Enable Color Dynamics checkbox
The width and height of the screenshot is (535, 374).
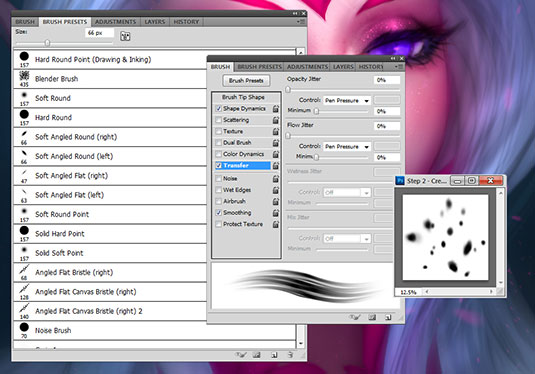coord(219,154)
